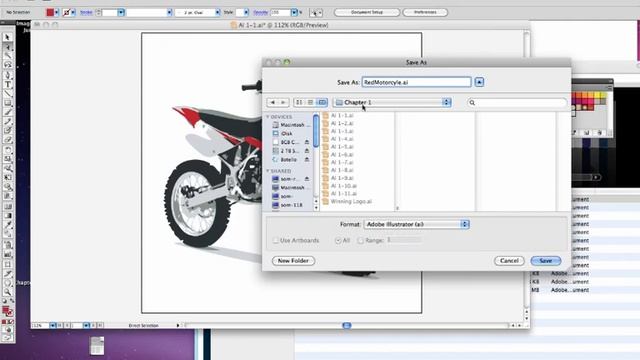Viewport: 640px width, 360px height.
Task: Select the Magic Wand tool
Action: (7, 56)
